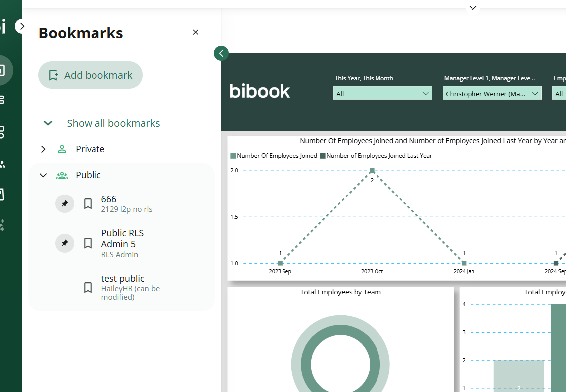Screen dimensions: 566x392
Task: Click the bibook logo
Action: coord(260,91)
